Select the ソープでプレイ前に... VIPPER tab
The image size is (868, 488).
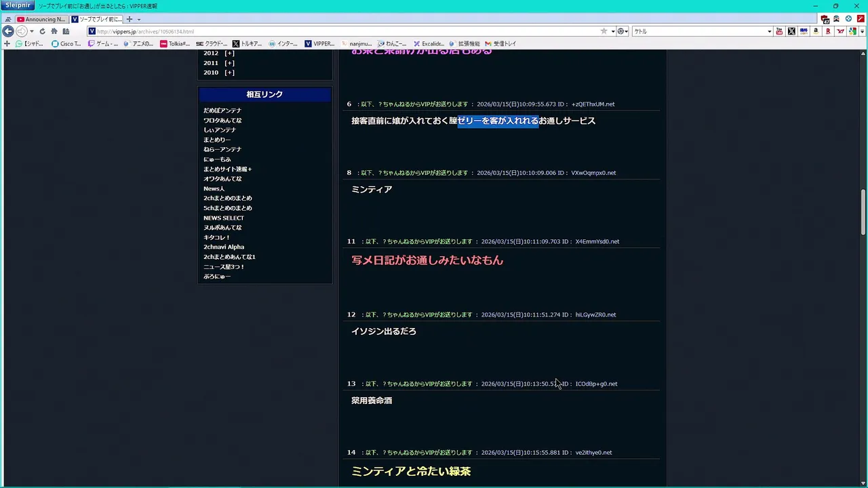96,19
